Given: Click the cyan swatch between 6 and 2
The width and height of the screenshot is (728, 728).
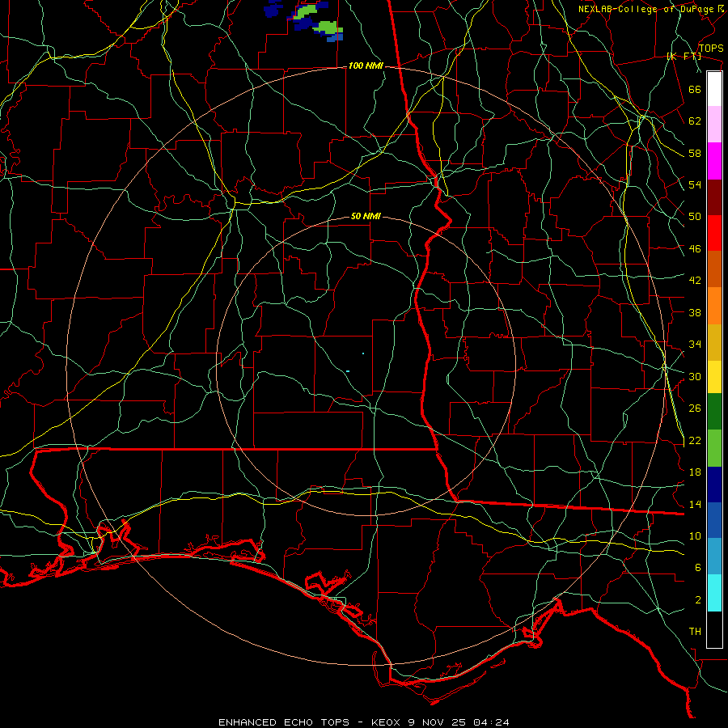Looking at the screenshot, I should point(714,593).
